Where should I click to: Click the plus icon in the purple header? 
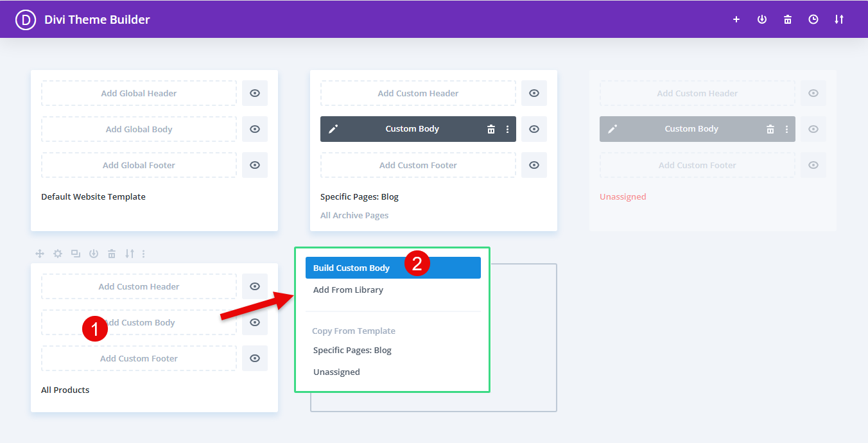[x=736, y=19]
